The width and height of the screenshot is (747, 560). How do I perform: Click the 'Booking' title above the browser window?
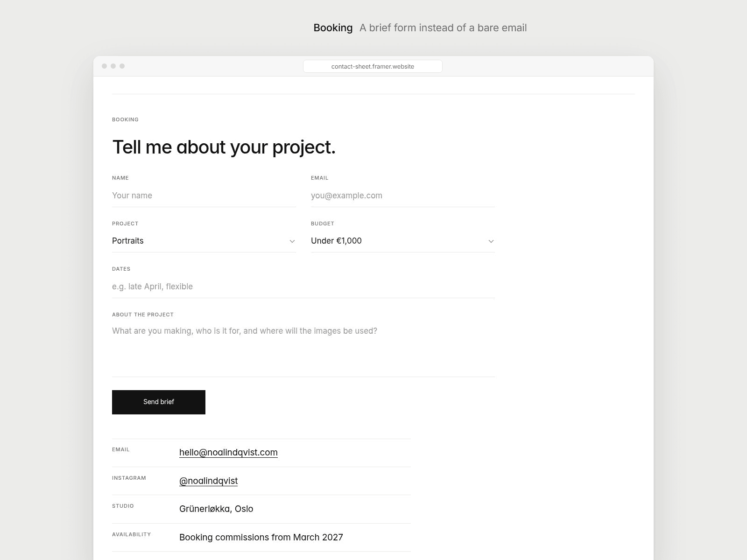tap(333, 28)
